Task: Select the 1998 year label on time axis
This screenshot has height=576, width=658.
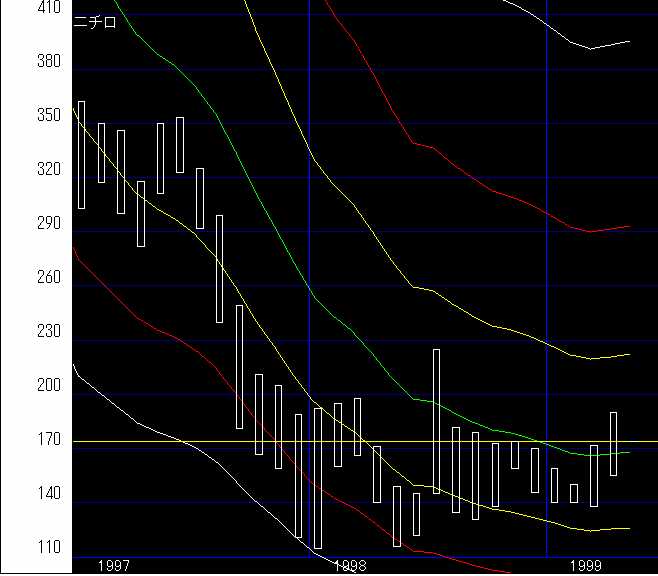Action: [349, 566]
